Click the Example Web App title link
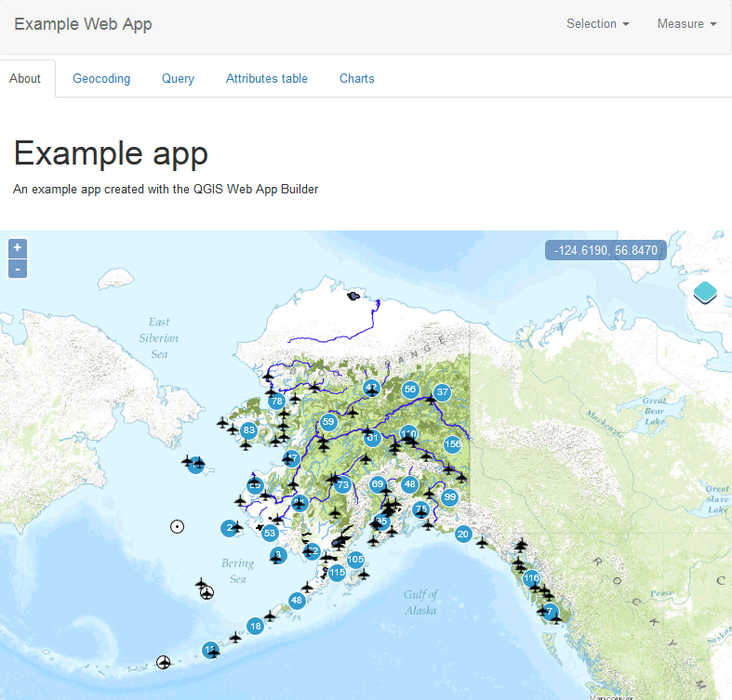Screen dimensions: 732x700 [x=83, y=24]
